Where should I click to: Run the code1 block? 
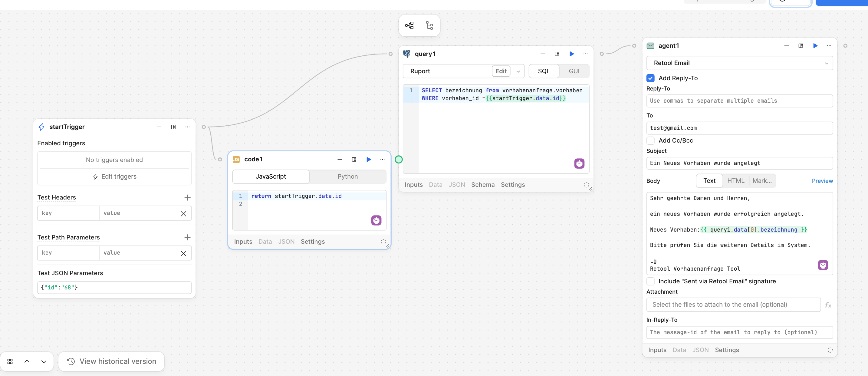pos(368,159)
